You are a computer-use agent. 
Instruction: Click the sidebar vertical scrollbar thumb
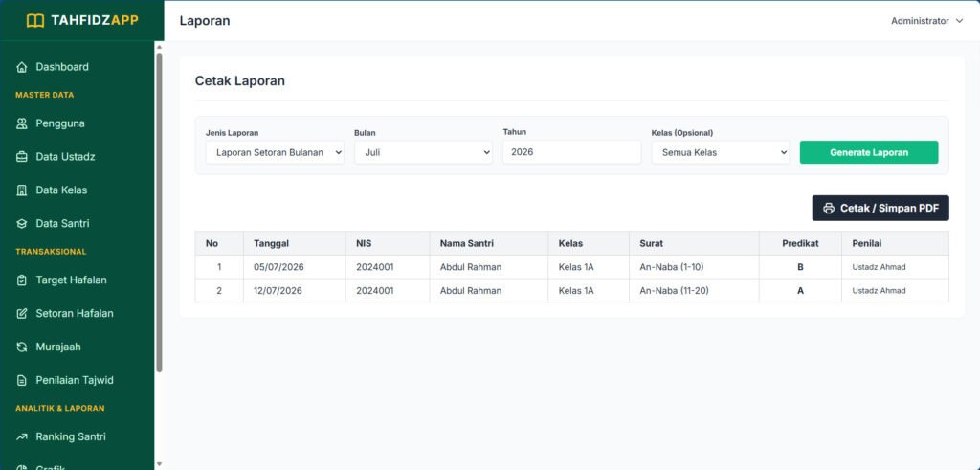160,213
